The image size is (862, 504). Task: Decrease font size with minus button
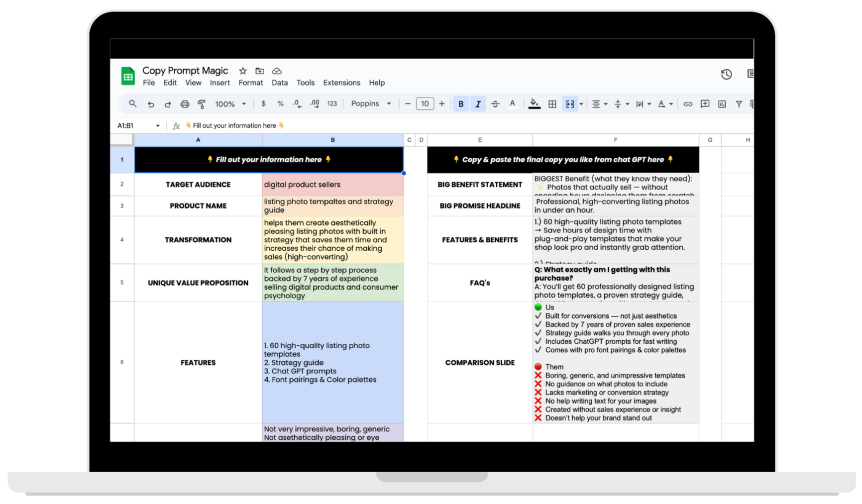[x=408, y=103]
